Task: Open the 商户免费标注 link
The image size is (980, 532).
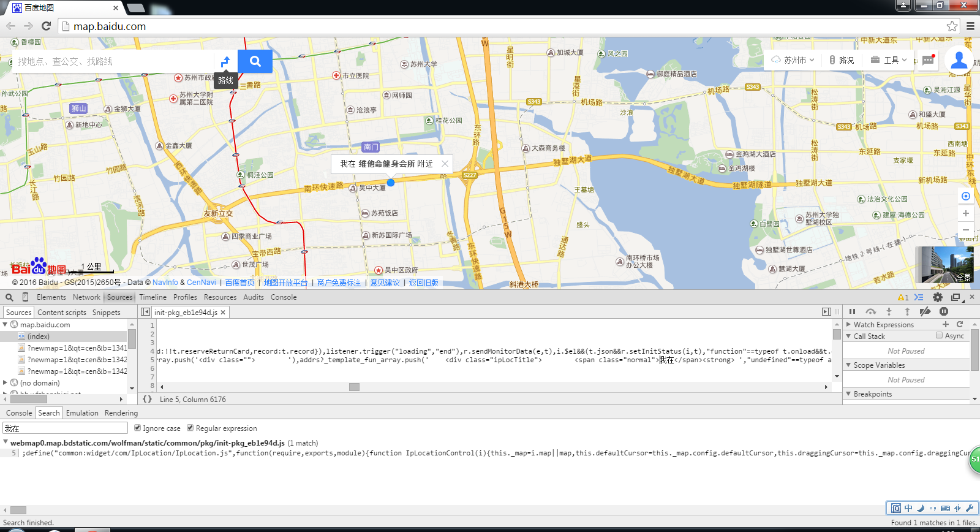Action: tap(339, 283)
